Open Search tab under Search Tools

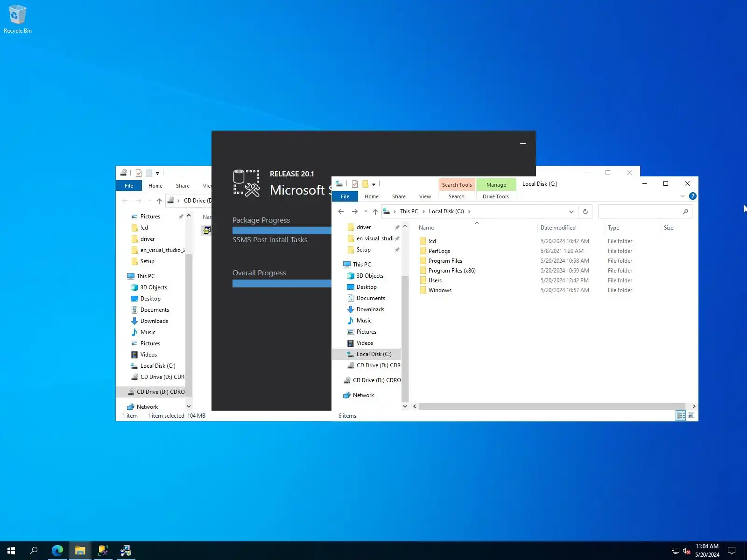pyautogui.click(x=457, y=196)
